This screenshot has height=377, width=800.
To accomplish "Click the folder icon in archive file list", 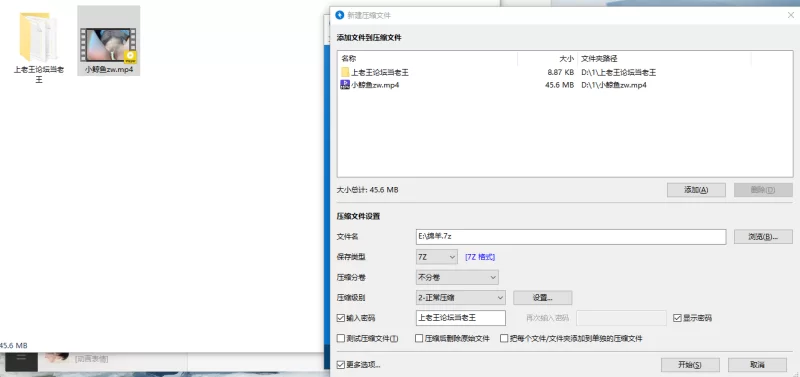I will (345, 72).
